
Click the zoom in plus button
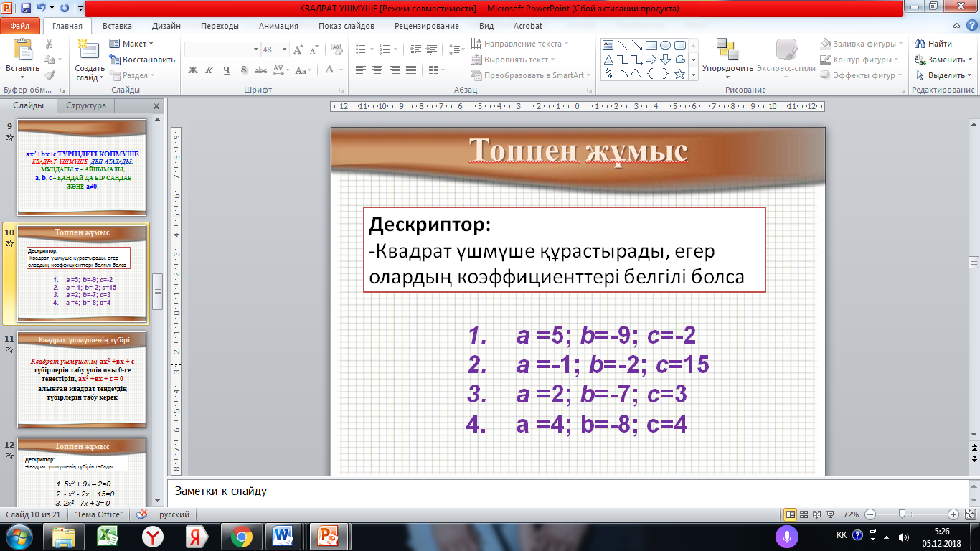tap(953, 514)
